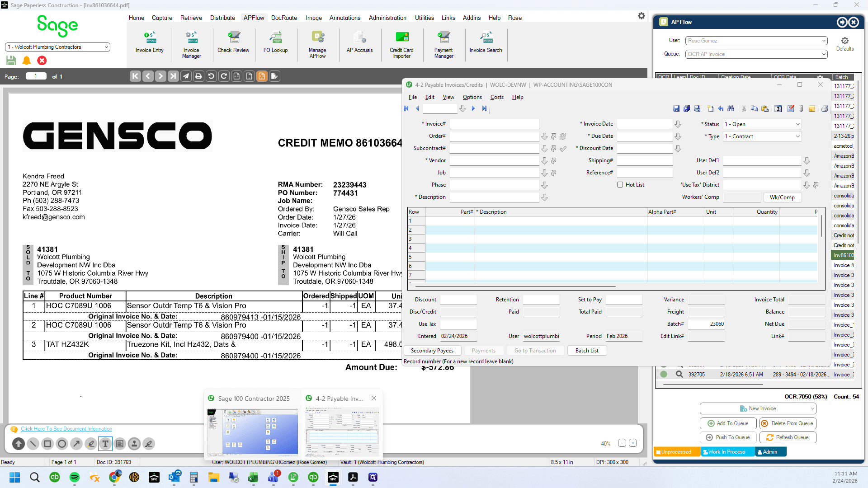
Task: Select the orange highlighted fit-page icon
Action: (262, 76)
